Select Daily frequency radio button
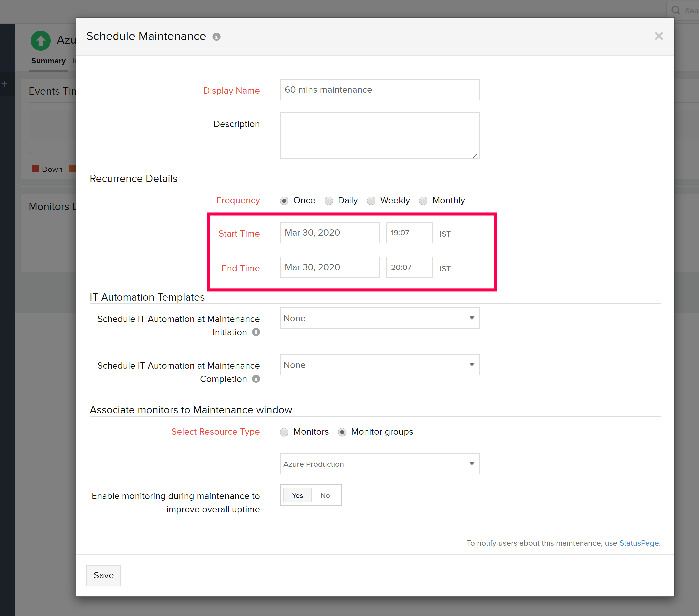This screenshot has height=616, width=699. 329,201
